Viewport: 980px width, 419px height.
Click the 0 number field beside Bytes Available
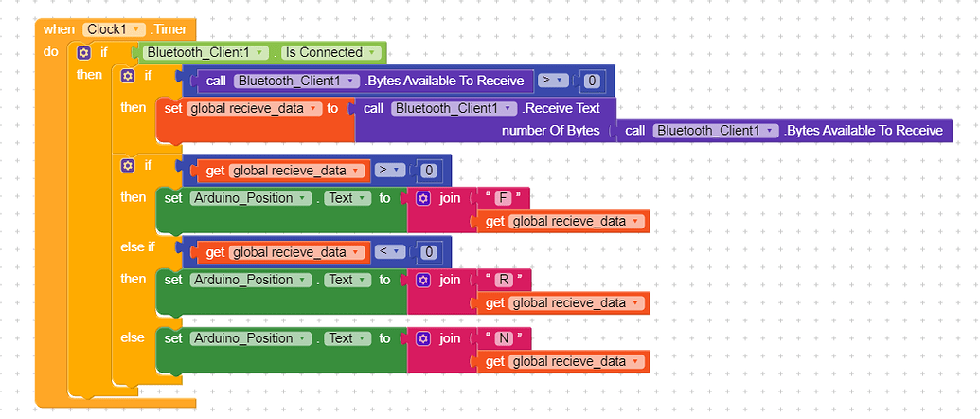[x=591, y=81]
